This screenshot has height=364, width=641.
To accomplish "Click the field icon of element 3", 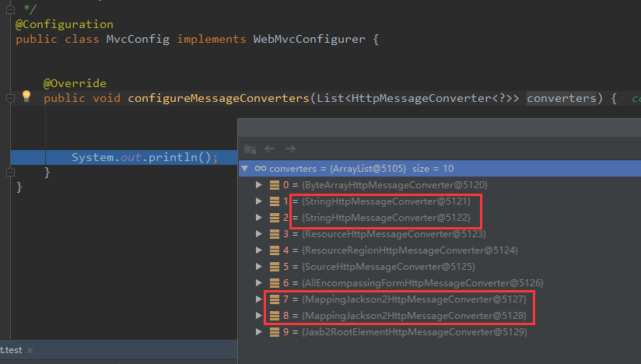I will [x=275, y=234].
